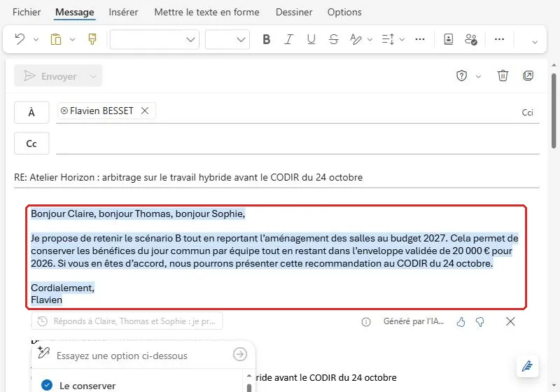
Task: Expand the Paste options arrow
Action: click(73, 39)
